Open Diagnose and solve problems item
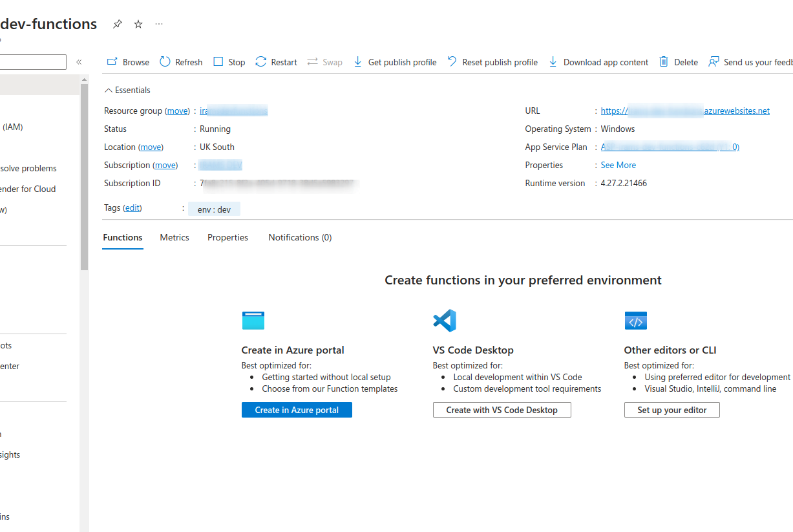The image size is (793, 532). coord(28,169)
